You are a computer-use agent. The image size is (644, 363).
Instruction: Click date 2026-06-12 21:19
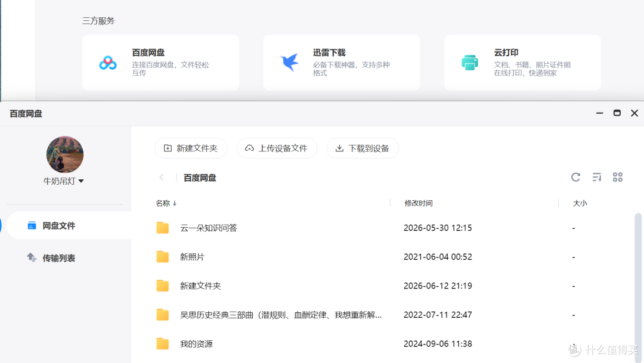(x=438, y=286)
